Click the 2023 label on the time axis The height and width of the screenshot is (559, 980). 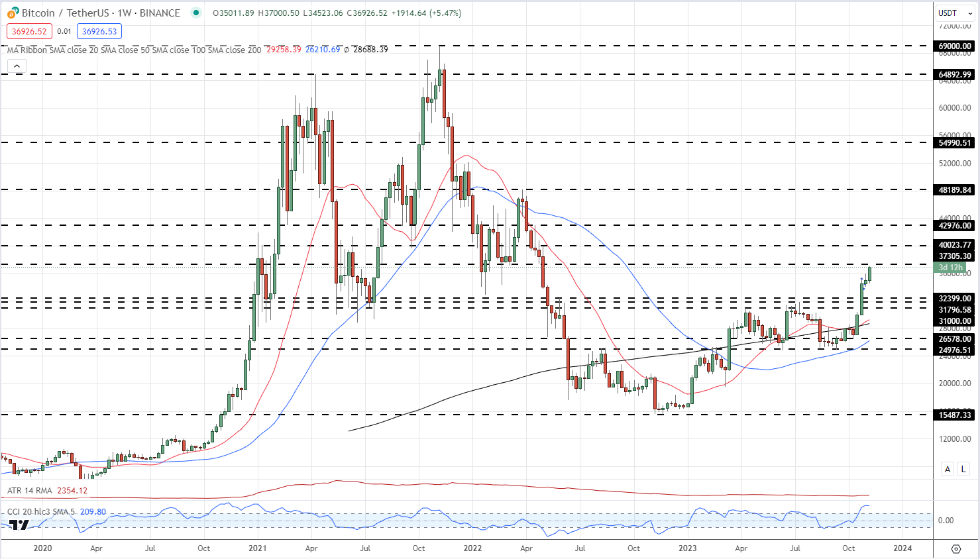click(688, 548)
